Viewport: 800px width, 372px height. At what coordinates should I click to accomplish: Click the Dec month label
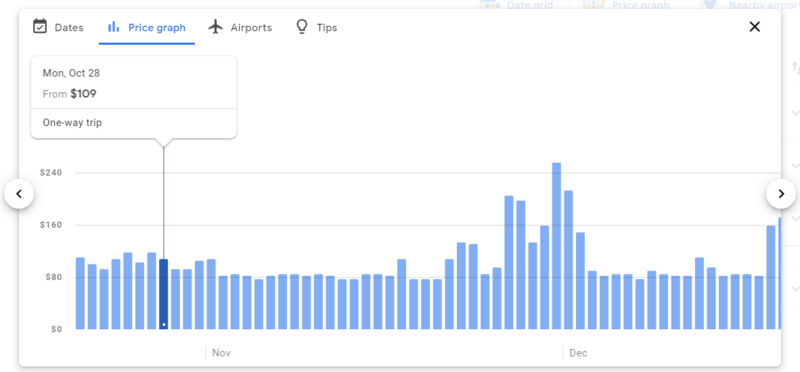click(578, 353)
